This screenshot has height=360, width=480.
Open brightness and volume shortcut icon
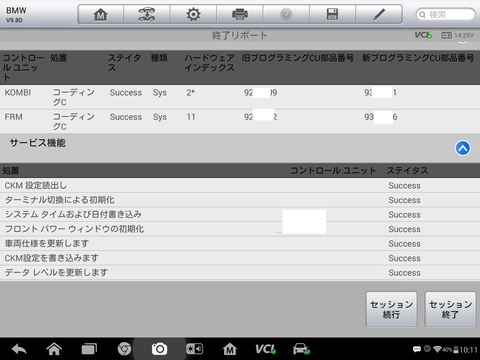click(194, 349)
